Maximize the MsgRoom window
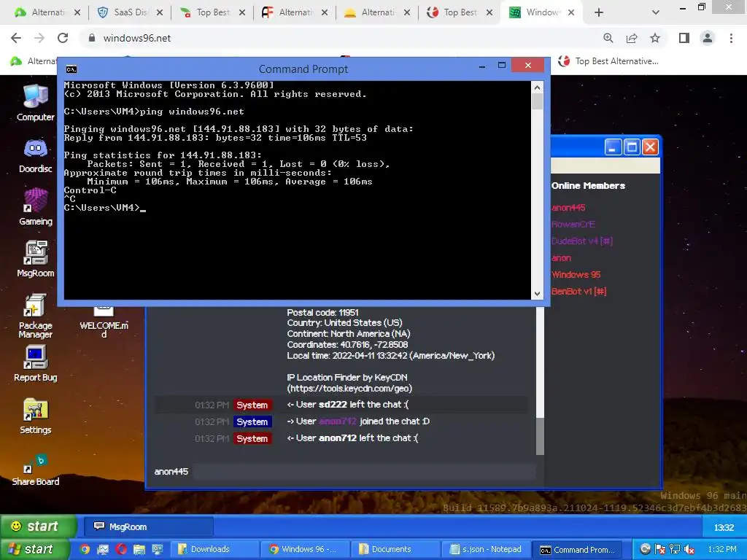 pyautogui.click(x=632, y=147)
